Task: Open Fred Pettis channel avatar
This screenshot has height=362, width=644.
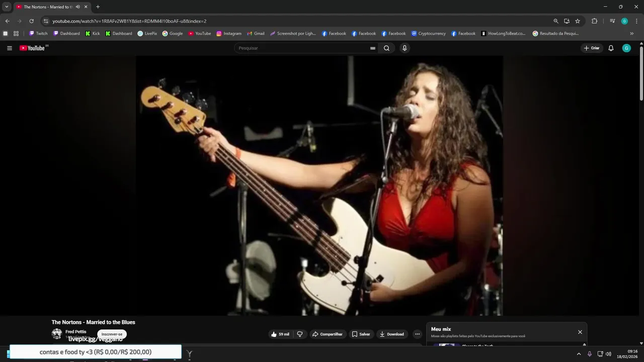Action: [57, 334]
